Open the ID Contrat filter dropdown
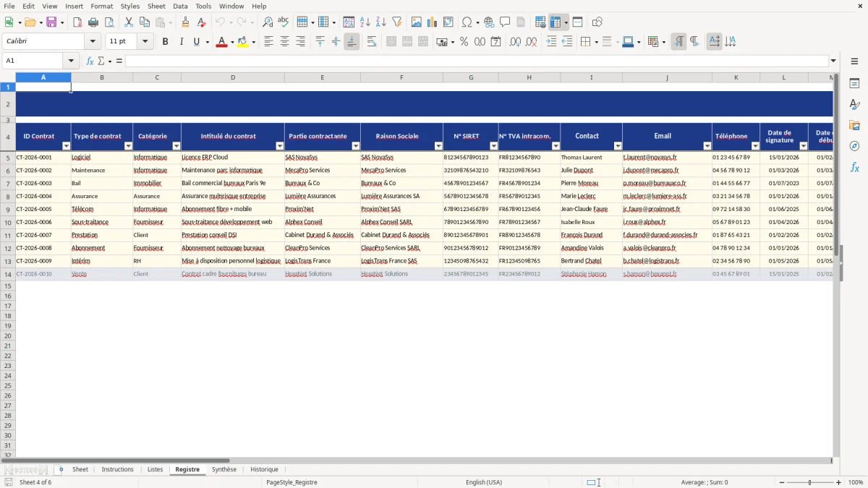This screenshot has height=488, width=868. [x=66, y=146]
